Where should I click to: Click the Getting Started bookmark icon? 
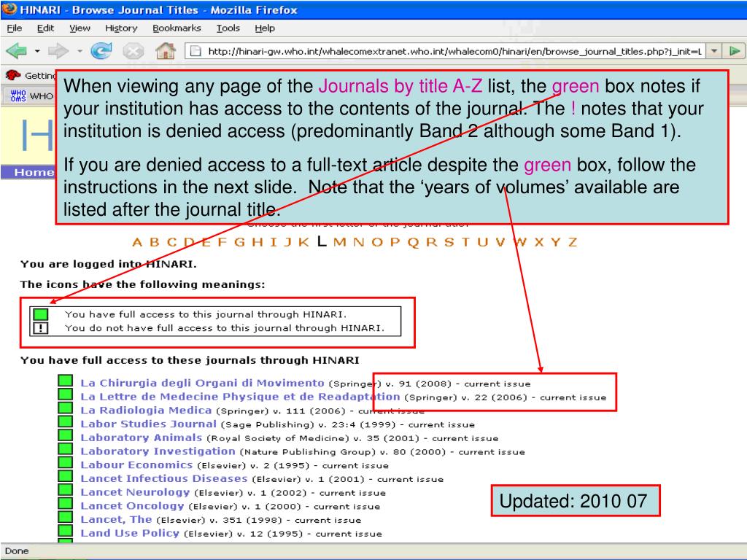click(13, 75)
